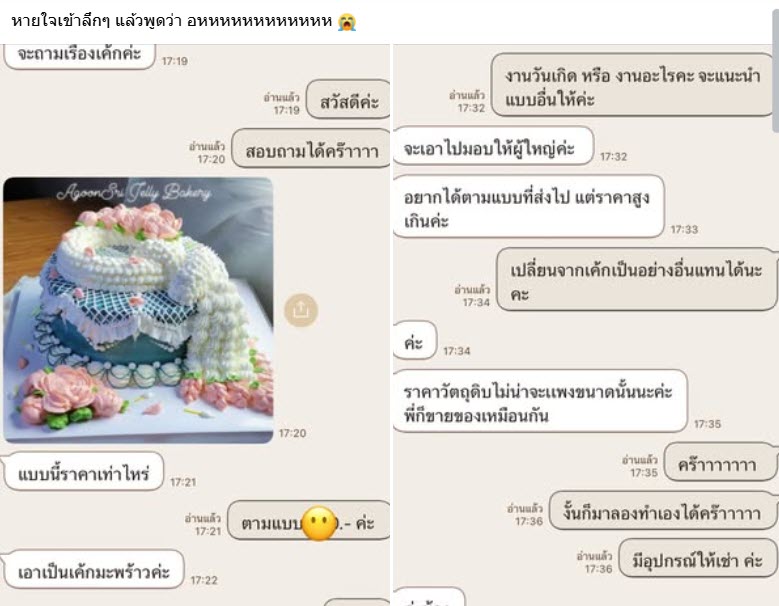Click the 'งานวันเกิด หรือ งานอะไรคะ' message bubble
Image resolution: width=779 pixels, height=606 pixels.
tap(633, 85)
